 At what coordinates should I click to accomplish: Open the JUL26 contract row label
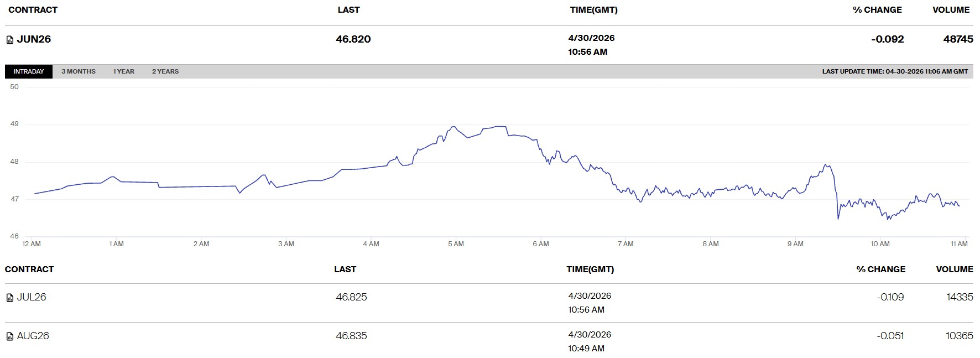click(32, 297)
